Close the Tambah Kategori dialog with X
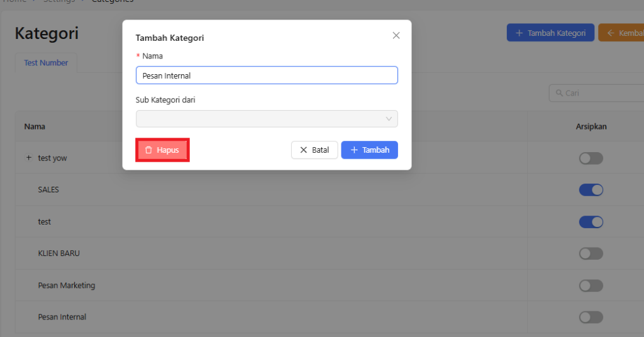The height and width of the screenshot is (337, 644). click(396, 36)
